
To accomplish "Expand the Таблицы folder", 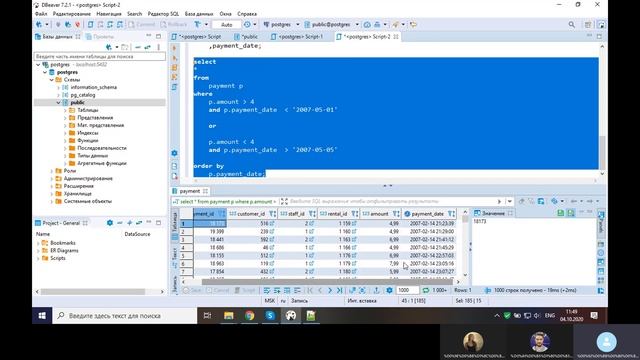I will coord(65,110).
